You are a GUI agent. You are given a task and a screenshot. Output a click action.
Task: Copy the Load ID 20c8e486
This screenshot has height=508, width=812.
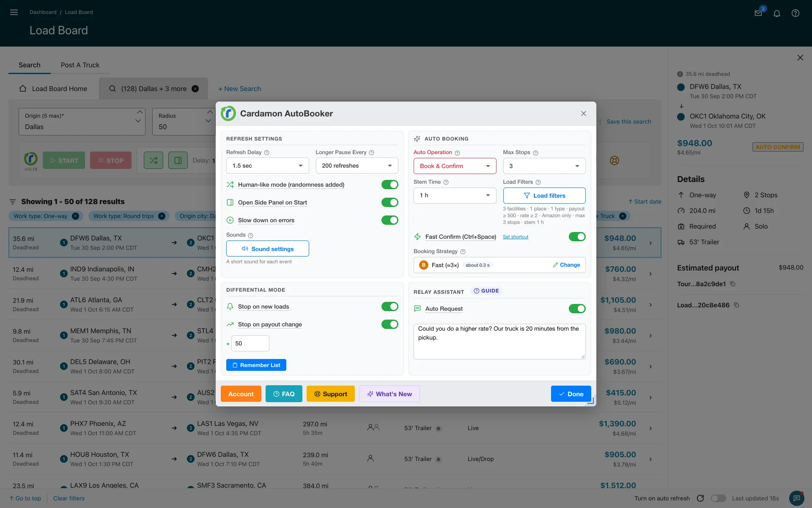736,305
